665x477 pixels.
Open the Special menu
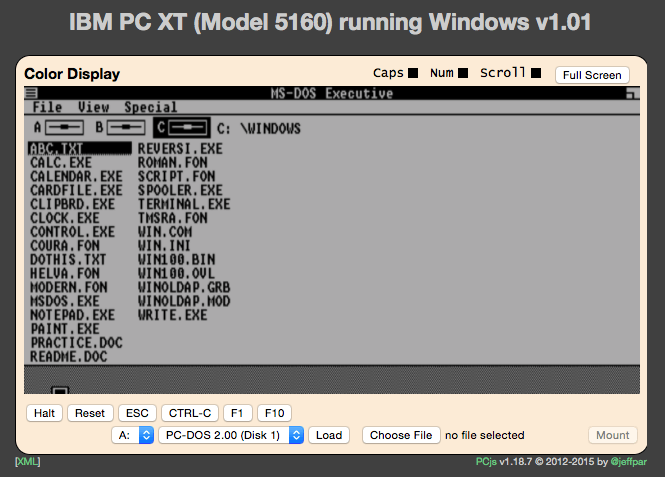(151, 107)
